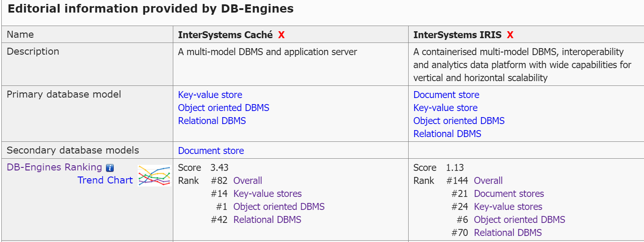Open Object oriented DBMS ranking for rank #6
The image size is (644, 242).
click(520, 220)
